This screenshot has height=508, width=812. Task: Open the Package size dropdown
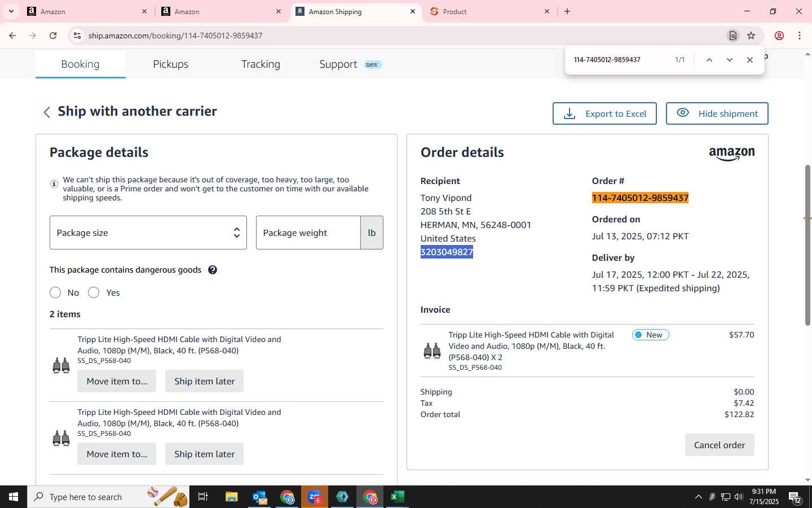[x=148, y=233]
